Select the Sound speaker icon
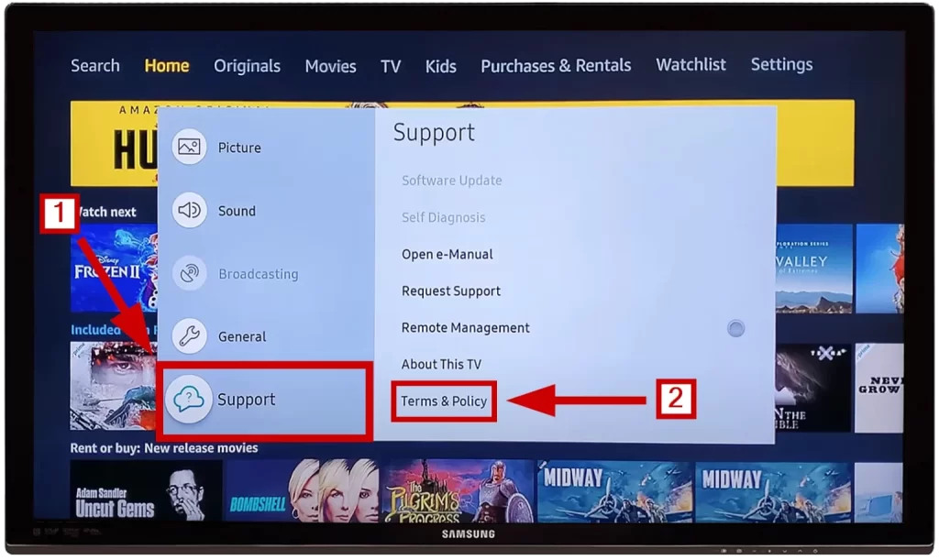 point(189,210)
